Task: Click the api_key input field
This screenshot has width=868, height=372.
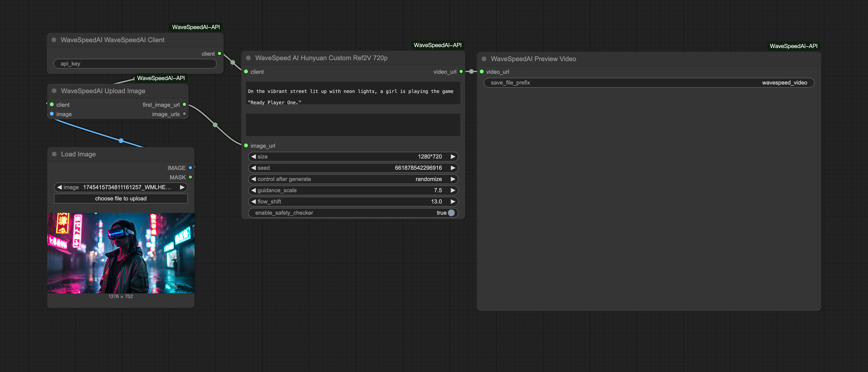Action: tap(135, 63)
